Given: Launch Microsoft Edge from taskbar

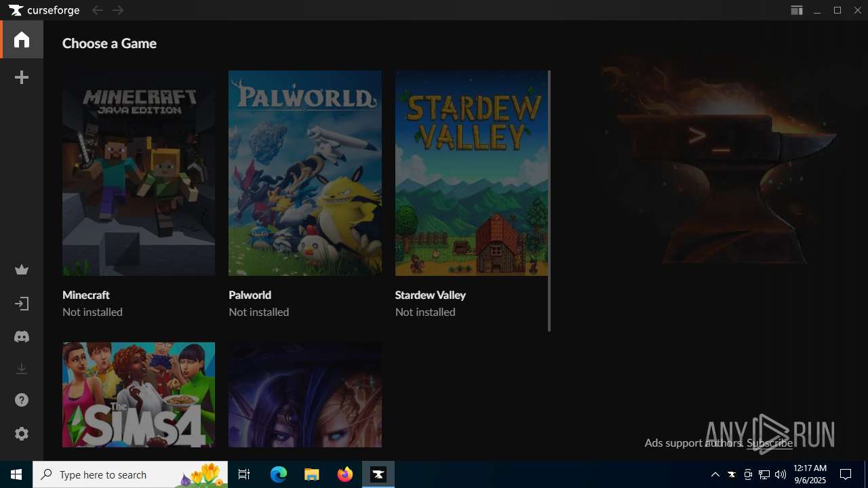Looking at the screenshot, I should tap(279, 474).
